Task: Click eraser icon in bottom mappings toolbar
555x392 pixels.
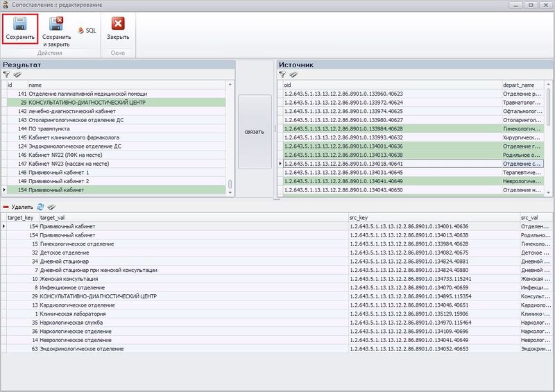Action: [x=51, y=207]
